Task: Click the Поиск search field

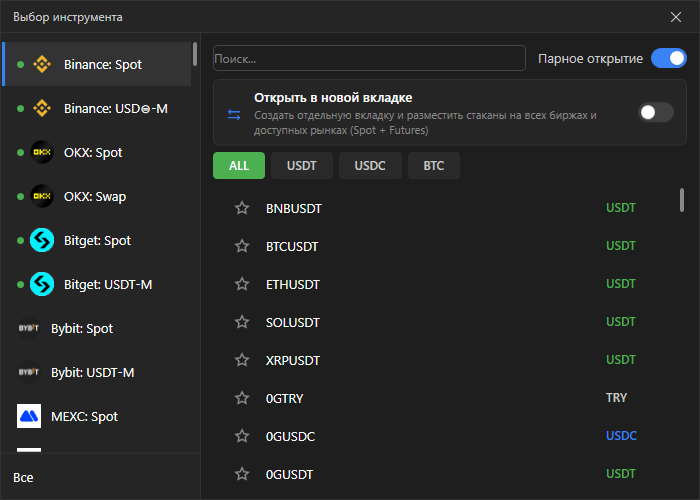Action: [369, 58]
